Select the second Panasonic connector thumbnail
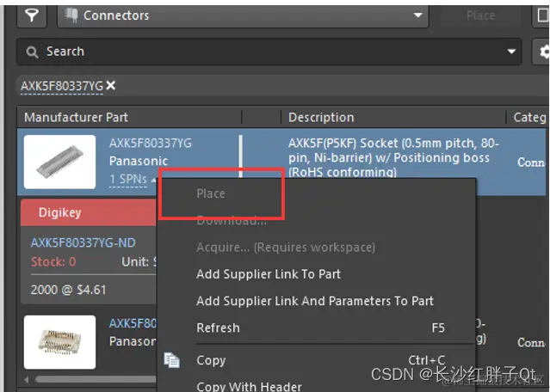The width and height of the screenshot is (550, 392). pyautogui.click(x=59, y=342)
